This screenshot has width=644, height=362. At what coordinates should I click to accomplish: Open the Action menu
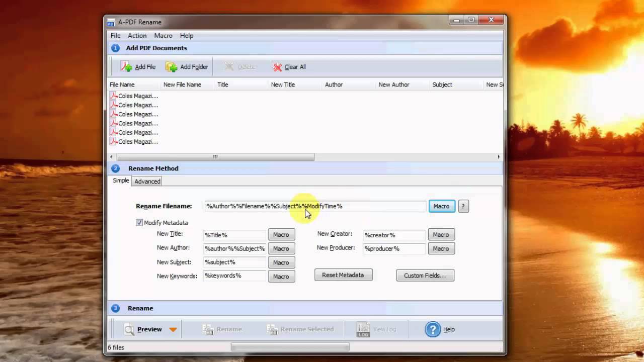pyautogui.click(x=137, y=36)
